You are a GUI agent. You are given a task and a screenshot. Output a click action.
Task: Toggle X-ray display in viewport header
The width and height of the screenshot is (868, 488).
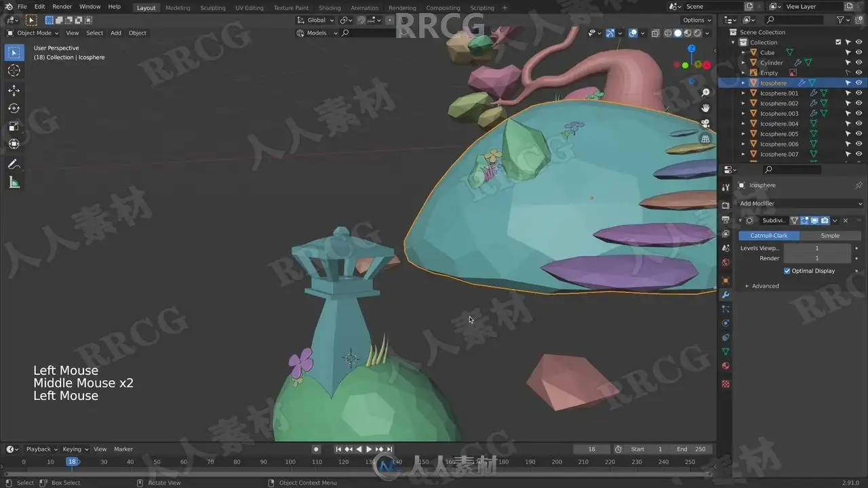click(655, 33)
